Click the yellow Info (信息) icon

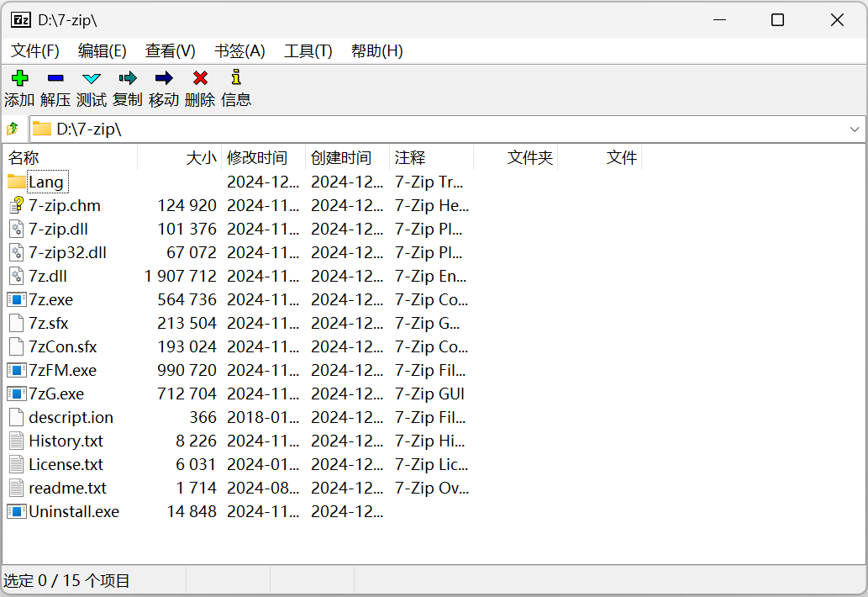[236, 77]
